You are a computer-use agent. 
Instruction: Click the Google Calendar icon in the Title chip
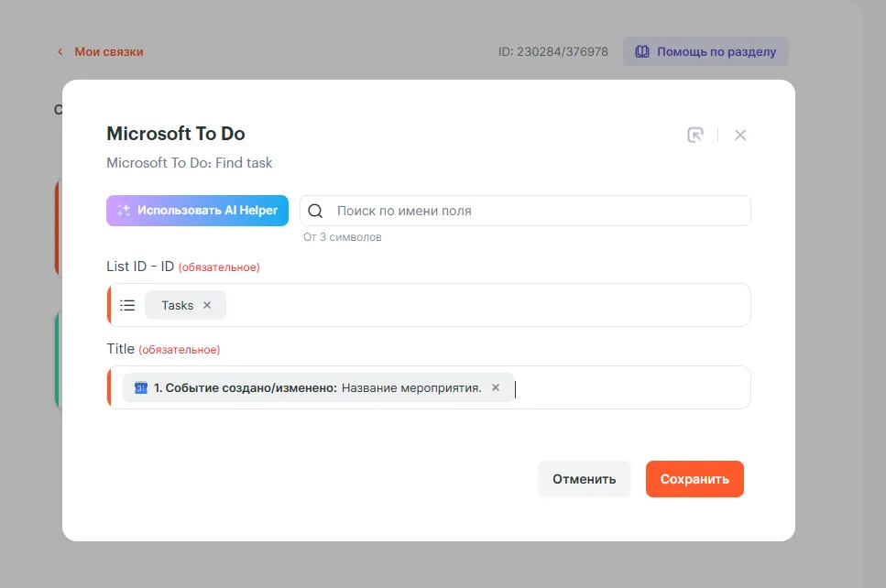(x=141, y=387)
